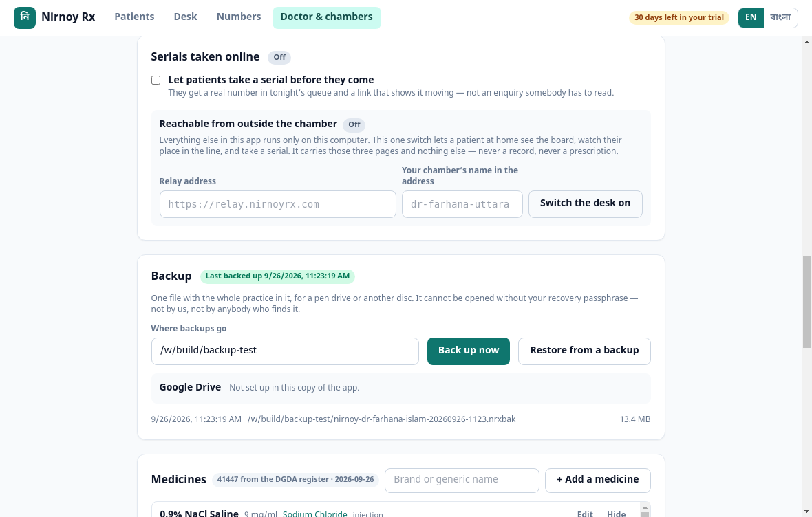Edit the Where backups go path

[285, 351]
